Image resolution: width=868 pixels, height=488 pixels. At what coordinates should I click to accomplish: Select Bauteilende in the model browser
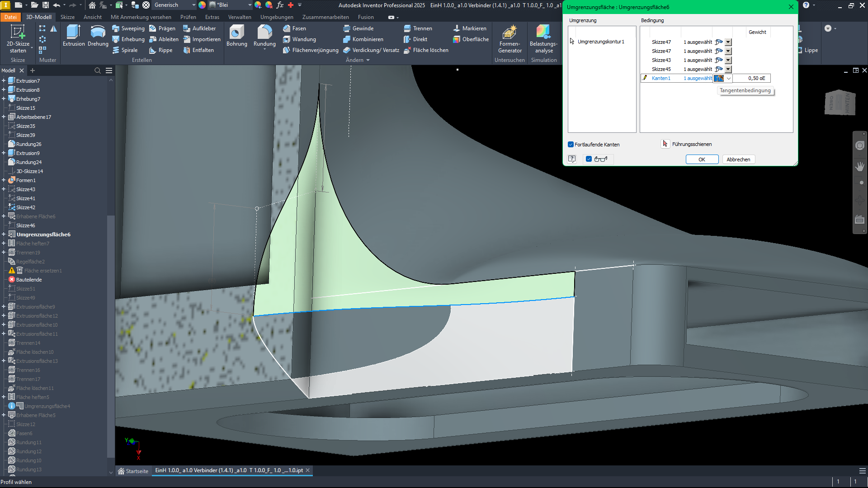click(29, 280)
